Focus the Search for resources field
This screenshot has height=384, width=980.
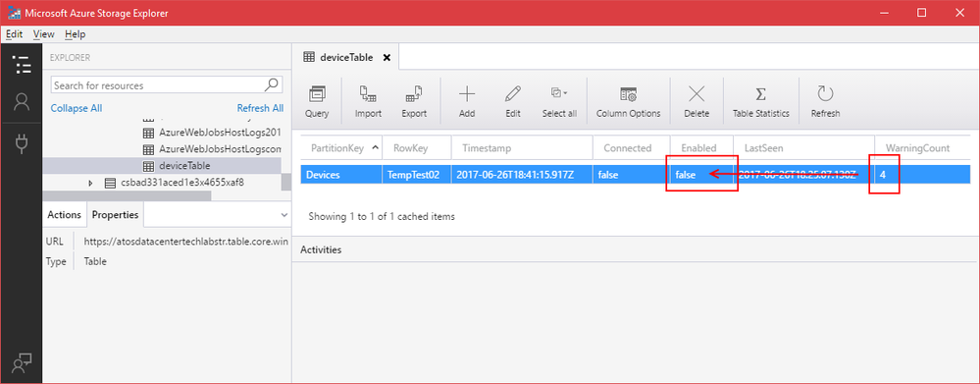[x=166, y=85]
